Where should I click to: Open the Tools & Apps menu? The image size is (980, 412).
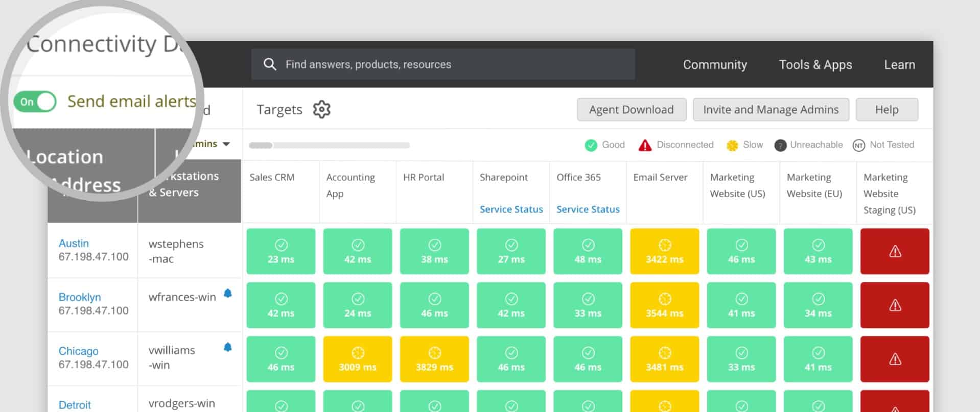(815, 65)
